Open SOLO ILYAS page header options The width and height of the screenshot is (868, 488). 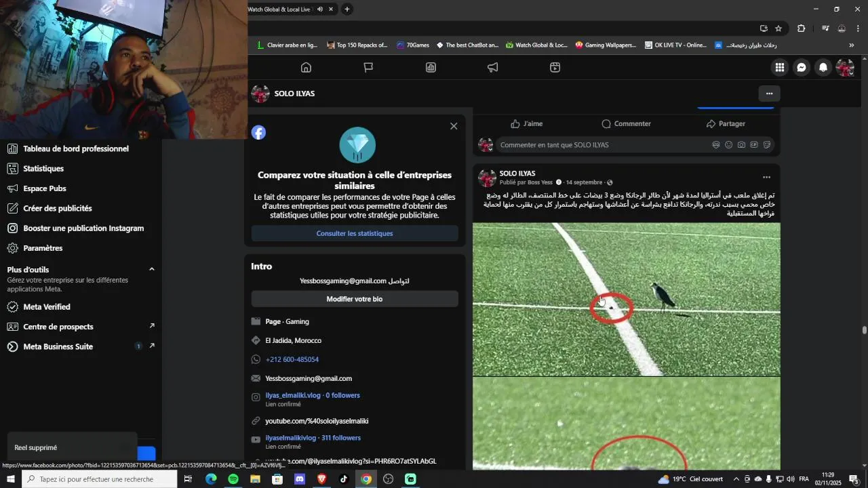pos(769,94)
